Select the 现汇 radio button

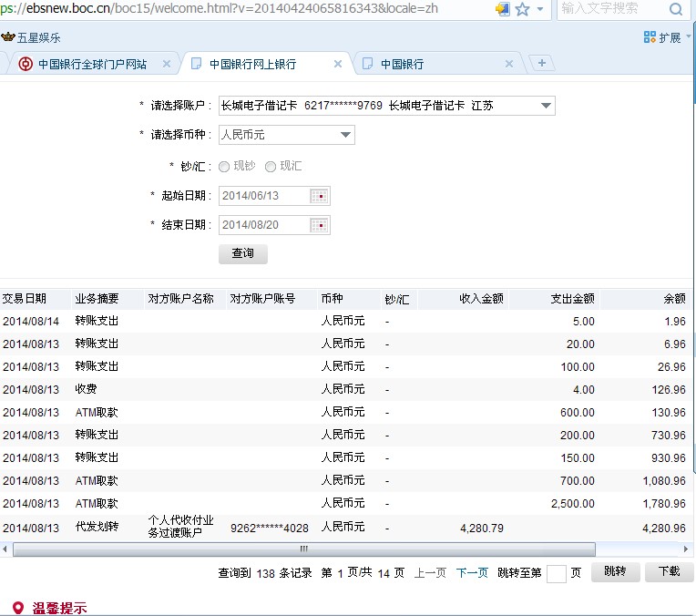[x=270, y=167]
